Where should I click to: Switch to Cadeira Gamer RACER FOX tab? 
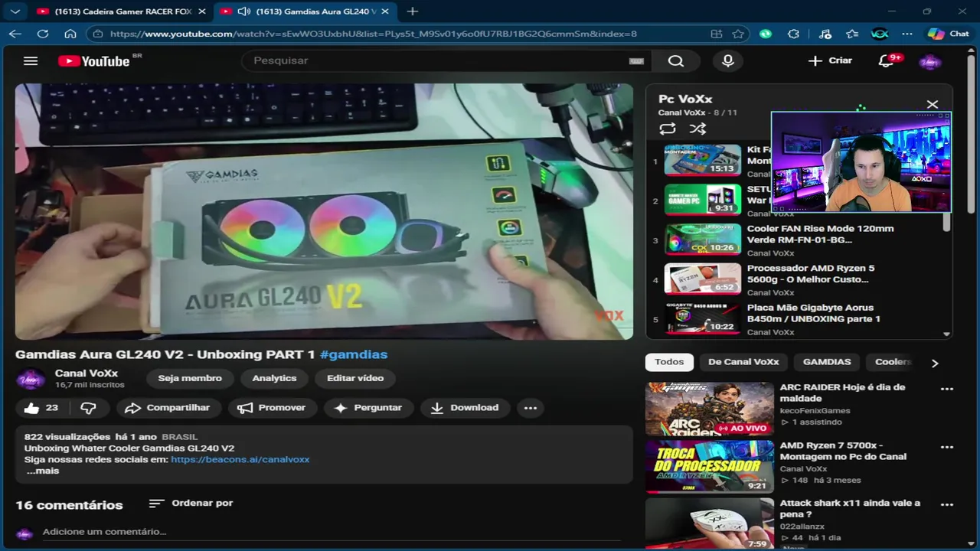pos(122,11)
